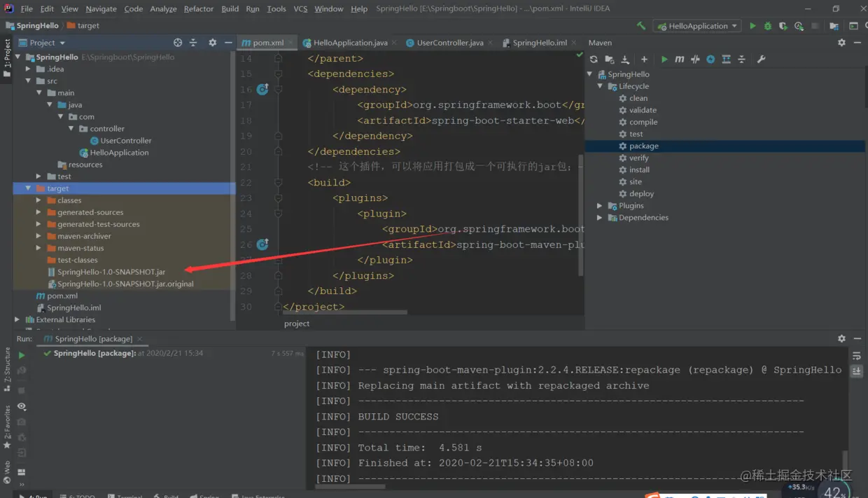Start debugging HelloApplication
Screen dimensions: 868x498
coord(768,25)
